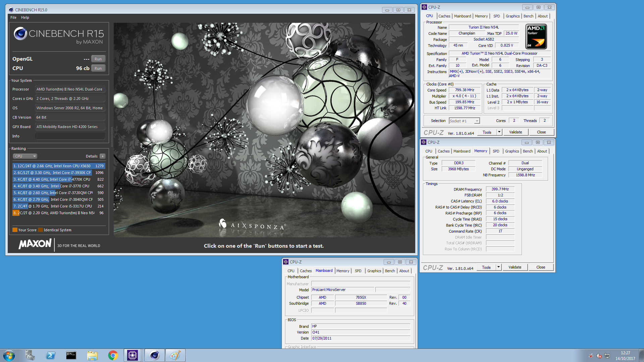
Task: Switch to Mainboard tab in CPU window
Action: 463,16
